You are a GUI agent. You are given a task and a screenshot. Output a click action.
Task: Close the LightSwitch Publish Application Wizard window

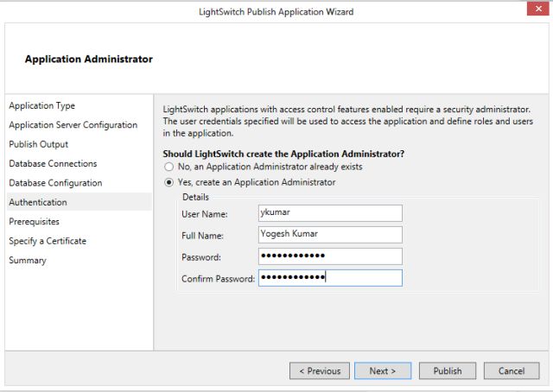(x=538, y=9)
